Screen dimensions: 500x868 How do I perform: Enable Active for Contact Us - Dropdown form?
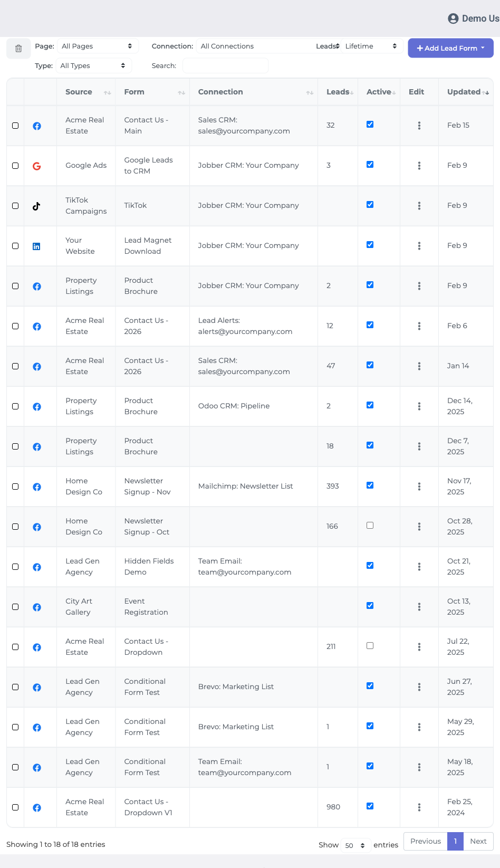coord(370,646)
